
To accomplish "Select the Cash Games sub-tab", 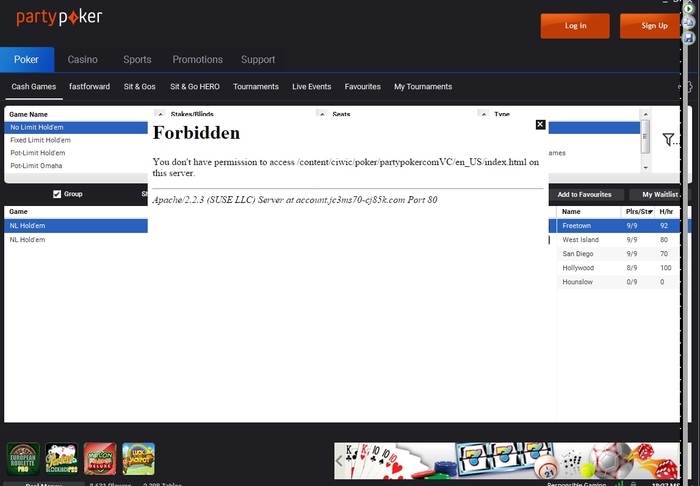I will tap(34, 87).
